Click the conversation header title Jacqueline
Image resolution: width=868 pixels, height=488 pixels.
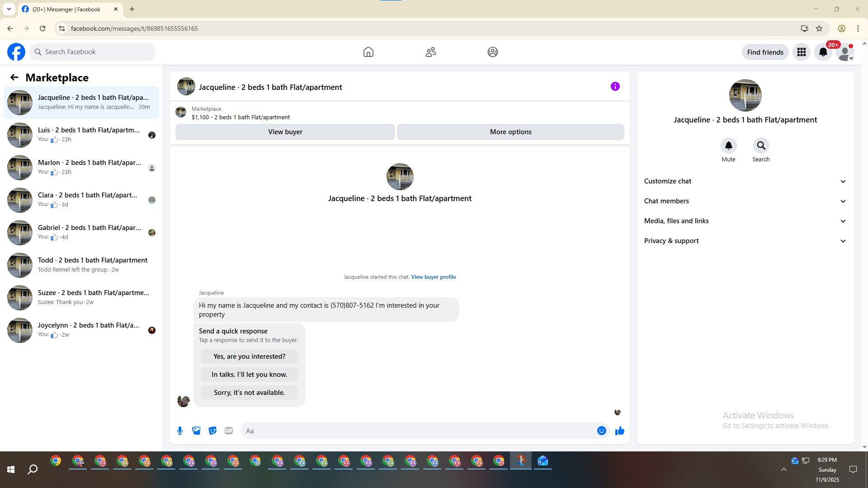270,87
